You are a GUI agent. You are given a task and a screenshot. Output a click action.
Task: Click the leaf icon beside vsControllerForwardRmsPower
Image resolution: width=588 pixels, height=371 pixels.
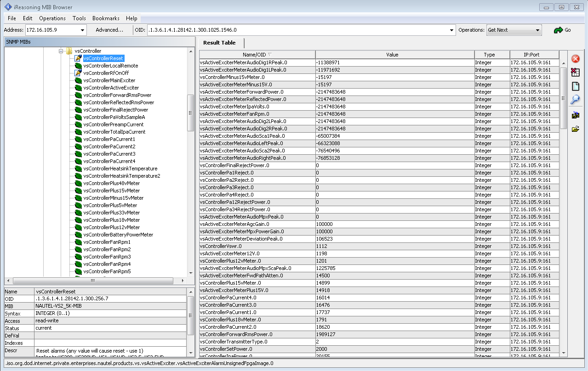pos(78,95)
